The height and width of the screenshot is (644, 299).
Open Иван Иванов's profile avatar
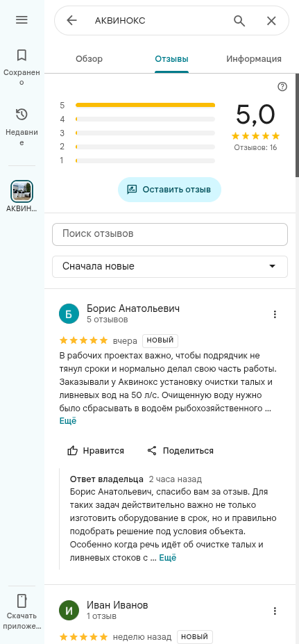coord(69,611)
